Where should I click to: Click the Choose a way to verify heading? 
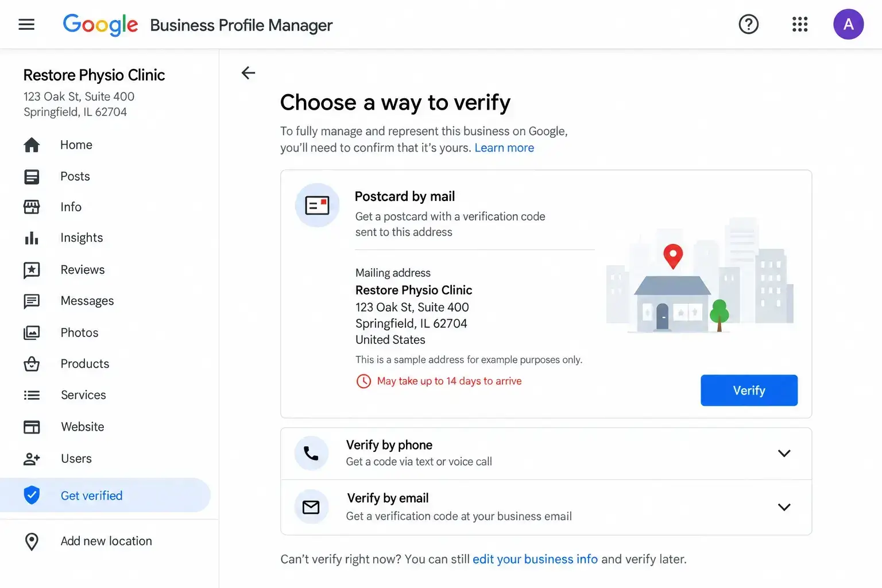(x=395, y=103)
